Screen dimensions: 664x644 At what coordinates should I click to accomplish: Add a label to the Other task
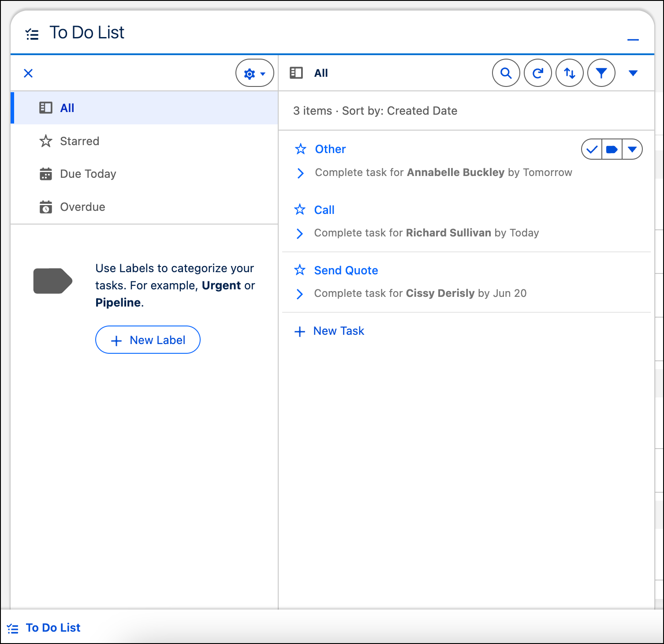(x=612, y=150)
